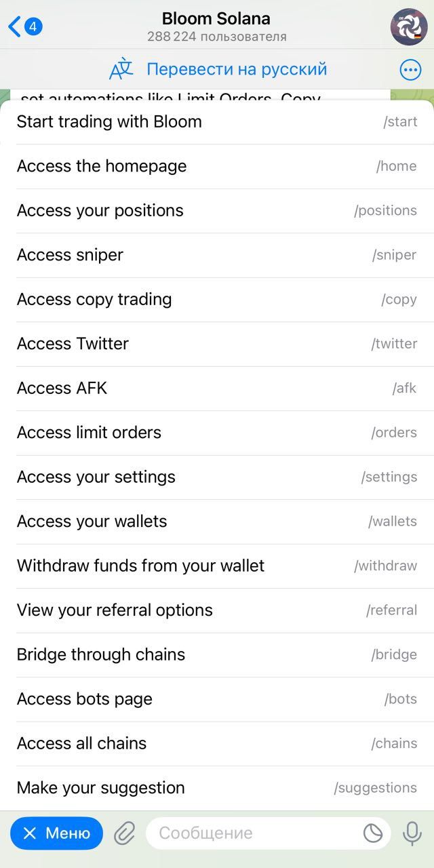Screen dimensions: 434x868
Task: Select 'Access Twitter' from the command list
Action: tap(217, 343)
